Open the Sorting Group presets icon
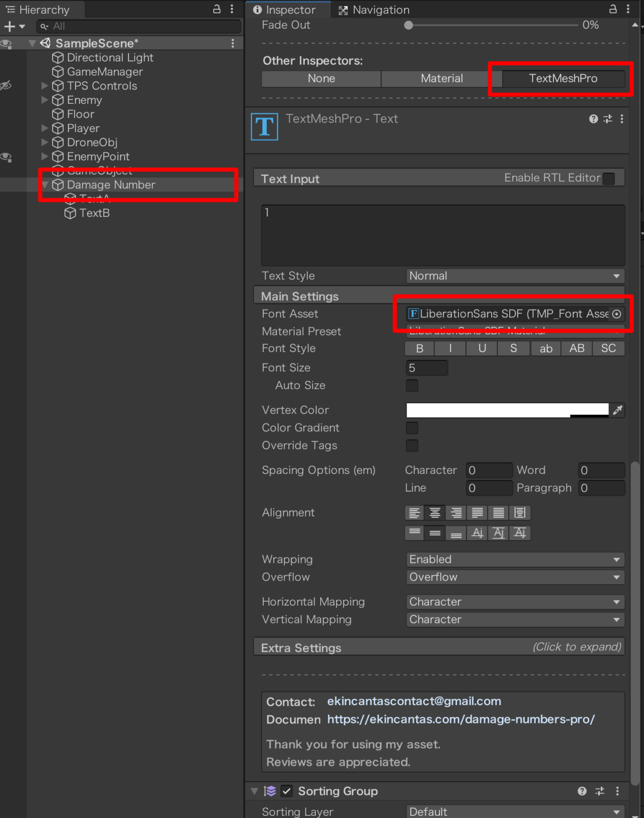 pyautogui.click(x=600, y=791)
